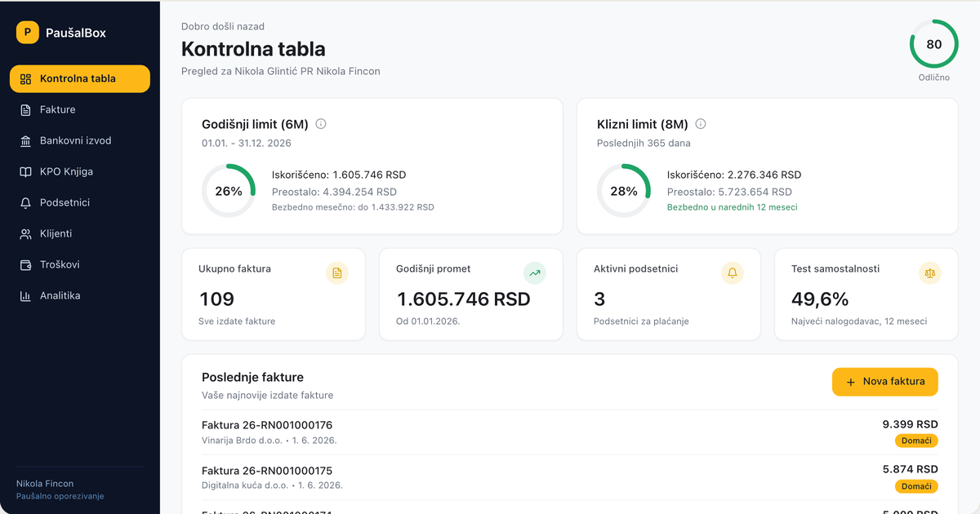
Task: Click 'Pregled za Nikola Glintić PR Nikola Fincon'
Action: [x=281, y=71]
